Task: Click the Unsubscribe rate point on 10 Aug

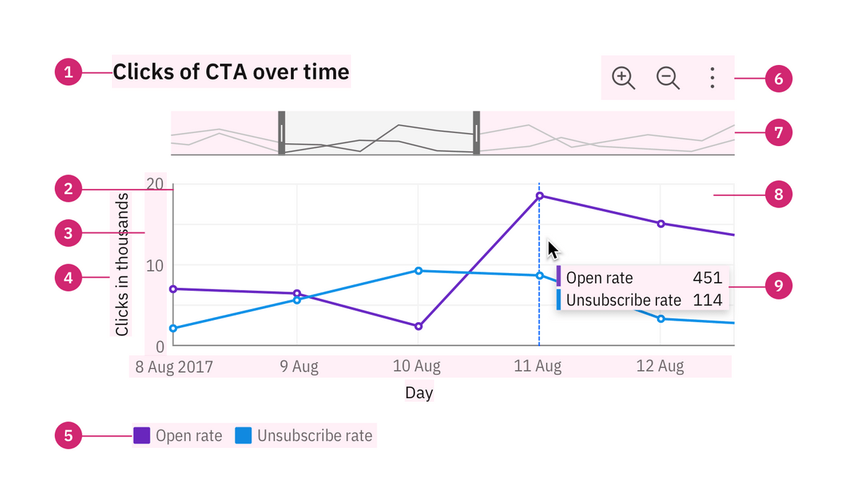Action: (418, 271)
